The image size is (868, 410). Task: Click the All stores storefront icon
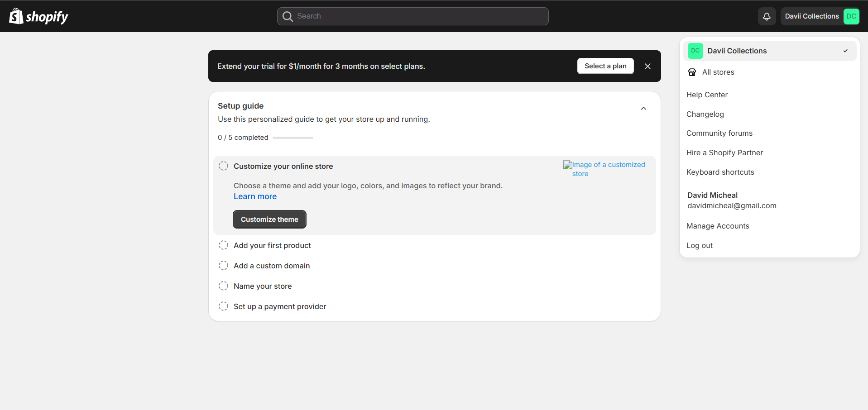(x=692, y=72)
